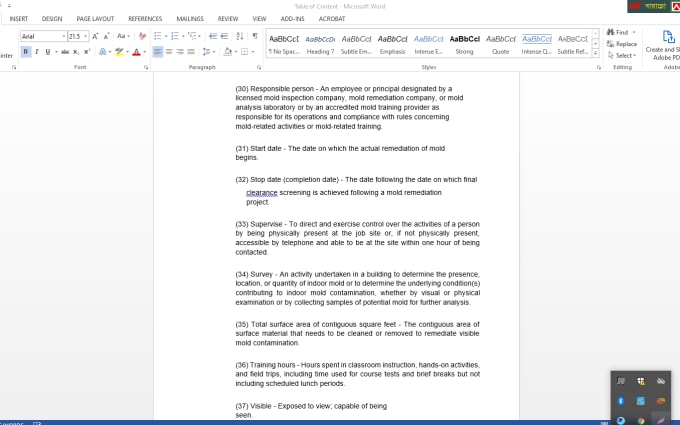
Task: Click Bluetooth icon in system tray
Action: [621, 401]
